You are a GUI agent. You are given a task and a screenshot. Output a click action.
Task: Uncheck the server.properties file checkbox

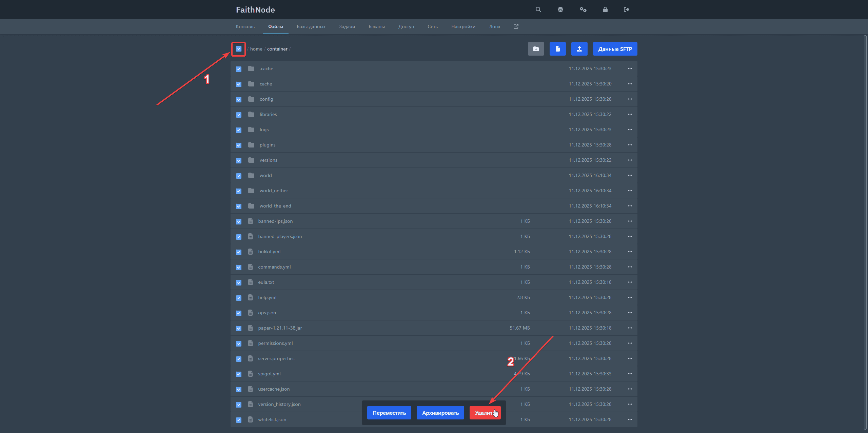239,359
